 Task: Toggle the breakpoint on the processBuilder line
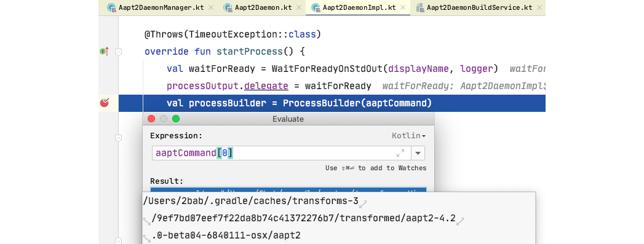pyautogui.click(x=105, y=103)
